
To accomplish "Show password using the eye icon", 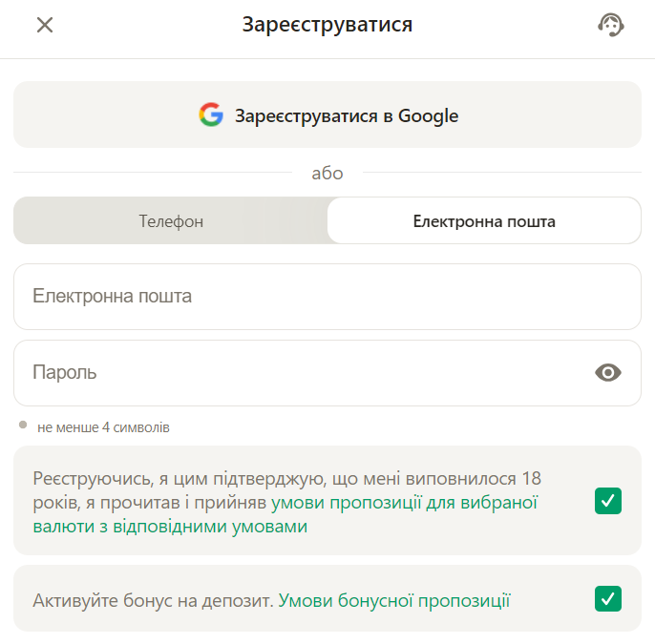I will (607, 372).
